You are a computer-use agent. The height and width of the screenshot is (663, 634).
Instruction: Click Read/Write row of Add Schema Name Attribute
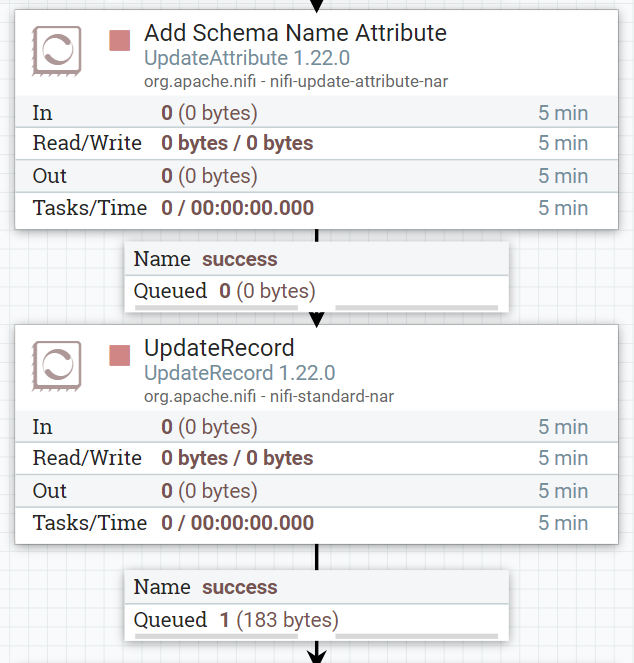click(316, 143)
